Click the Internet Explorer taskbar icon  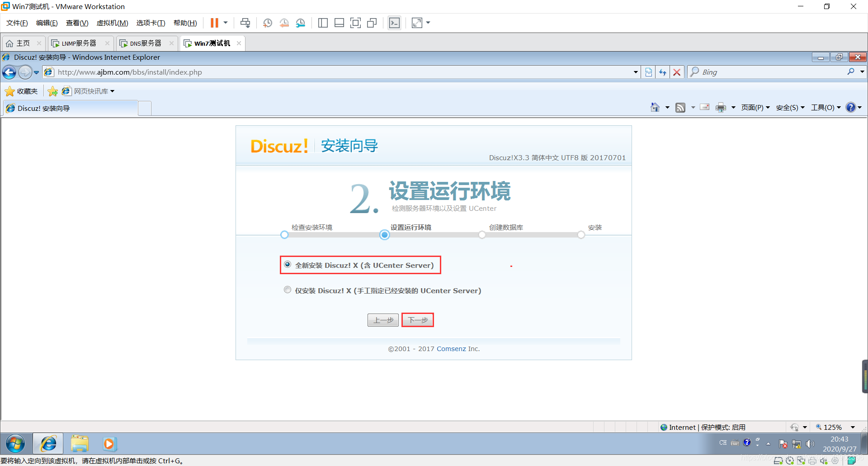tap(48, 444)
